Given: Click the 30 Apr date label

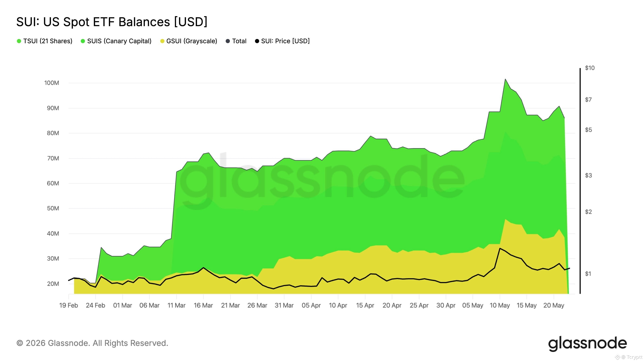Looking at the screenshot, I should pos(446,305).
